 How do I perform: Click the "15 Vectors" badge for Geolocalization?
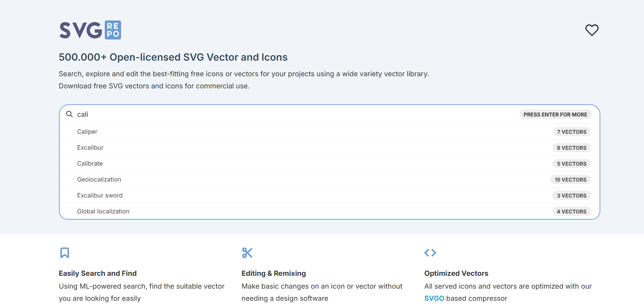tap(570, 179)
